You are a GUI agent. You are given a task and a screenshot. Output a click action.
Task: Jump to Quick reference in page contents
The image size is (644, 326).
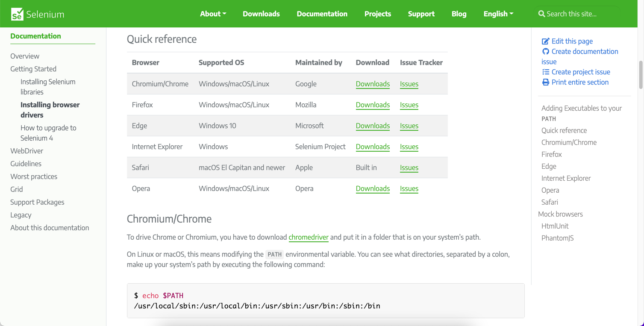click(x=564, y=130)
